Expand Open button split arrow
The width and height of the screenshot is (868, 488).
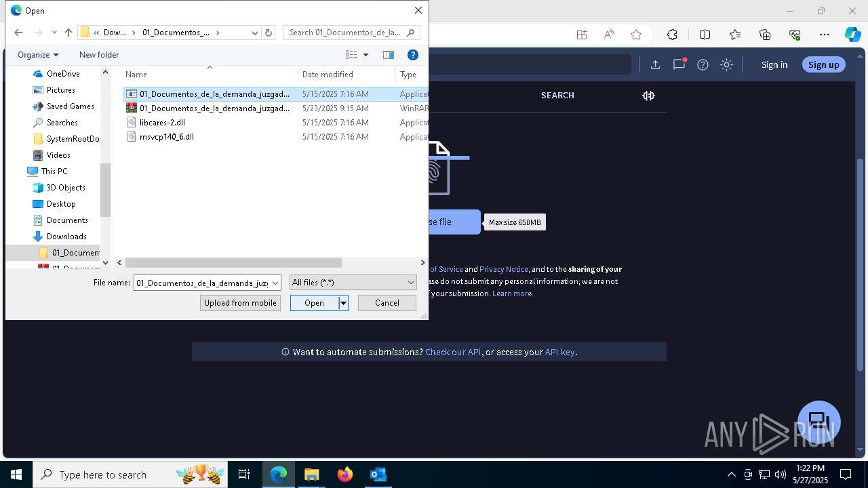click(343, 303)
